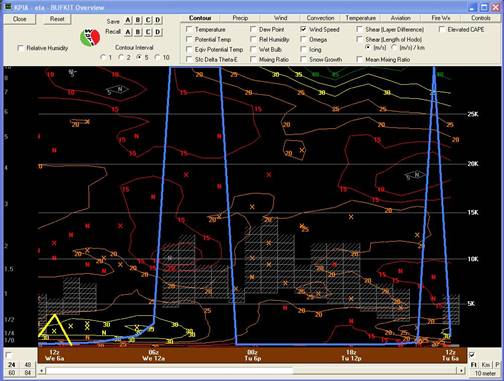Viewport: 504px width, 381px height.
Task: Set contour interval to 10
Action: [158, 58]
